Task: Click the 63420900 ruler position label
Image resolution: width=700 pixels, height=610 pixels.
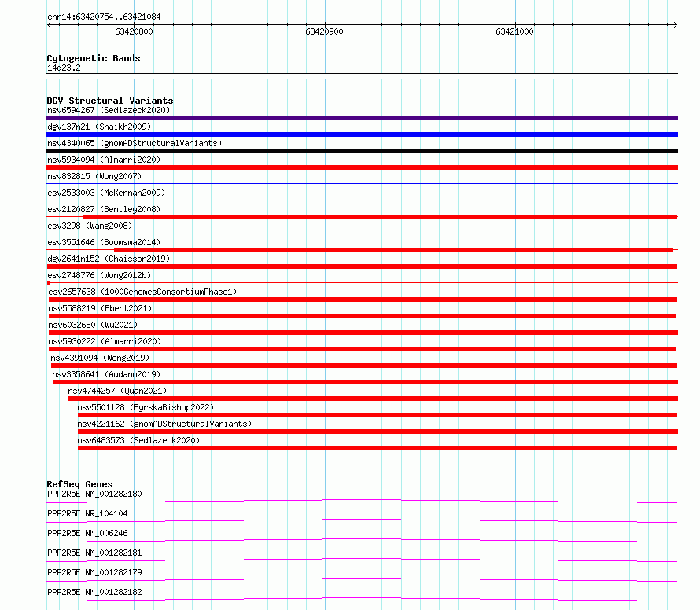Action: 325,31
